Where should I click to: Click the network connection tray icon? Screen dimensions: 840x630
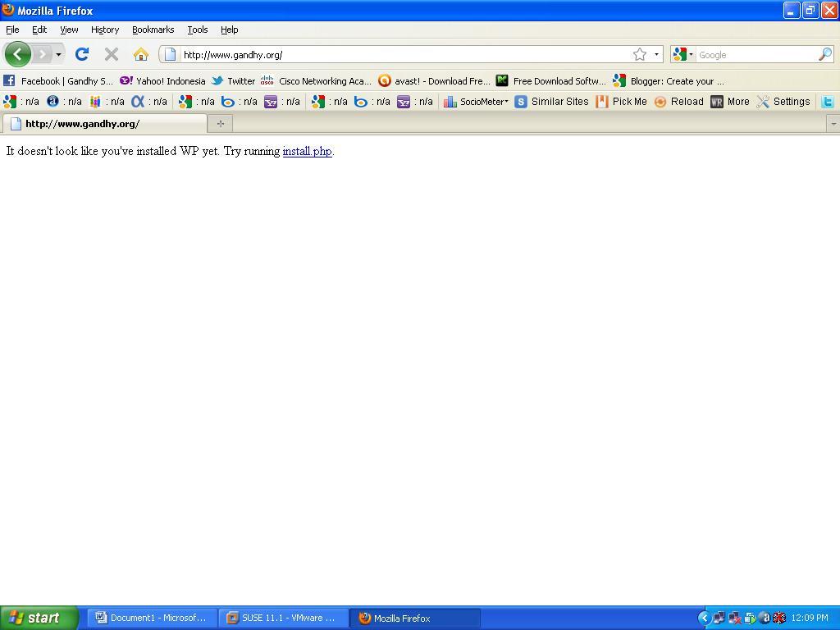719,618
